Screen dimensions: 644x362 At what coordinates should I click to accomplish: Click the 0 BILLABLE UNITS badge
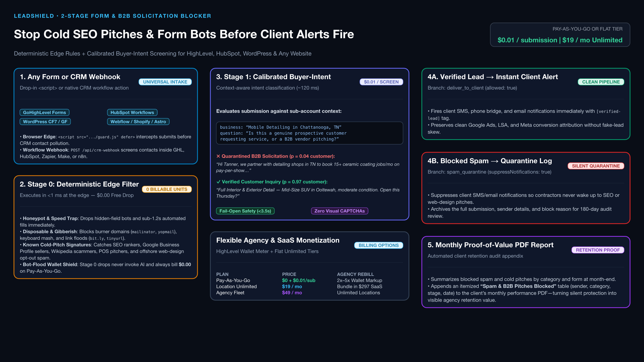pyautogui.click(x=167, y=189)
